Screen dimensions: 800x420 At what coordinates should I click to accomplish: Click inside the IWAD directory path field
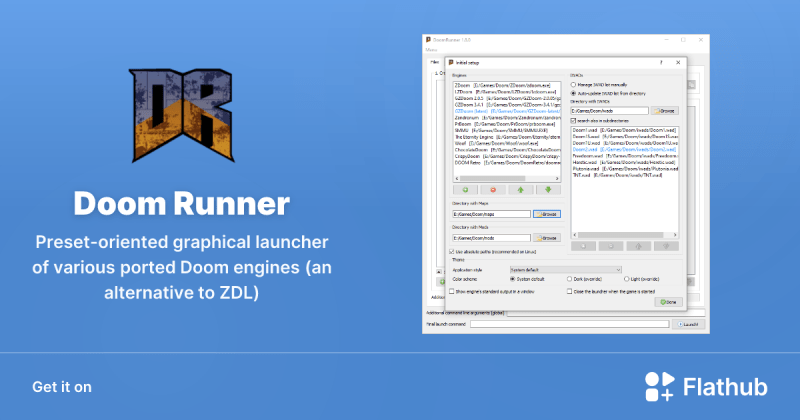click(610, 111)
